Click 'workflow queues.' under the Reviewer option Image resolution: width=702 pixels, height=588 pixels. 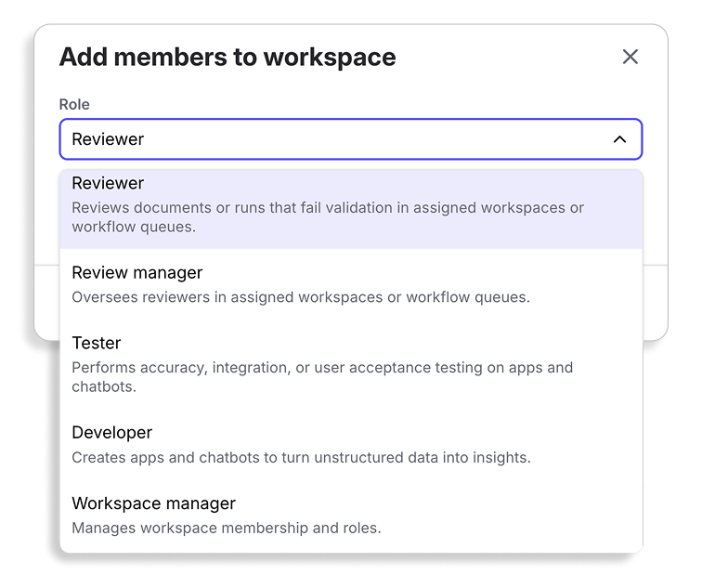pos(133,227)
